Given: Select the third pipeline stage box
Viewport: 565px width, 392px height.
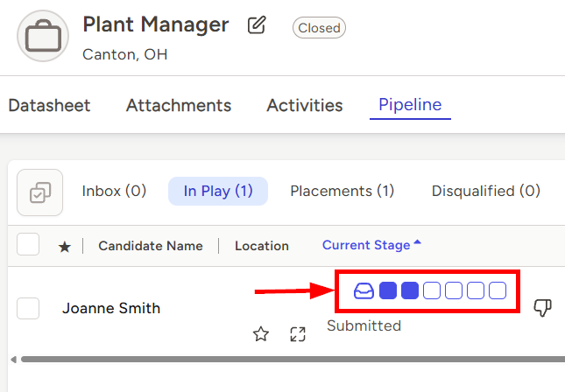Looking at the screenshot, I should point(432,290).
